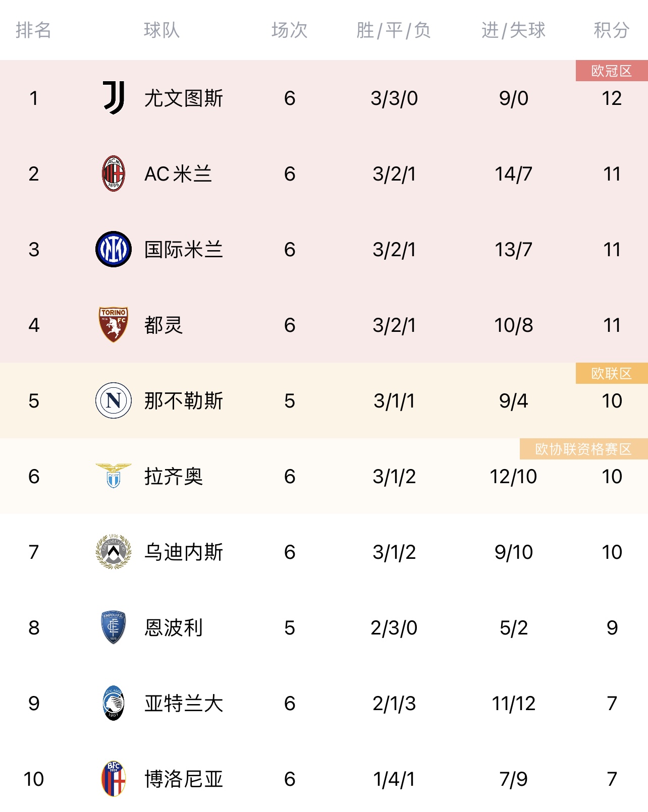Tap the Atalanta club badge
Viewport: 648px width, 812px height.
(x=114, y=703)
